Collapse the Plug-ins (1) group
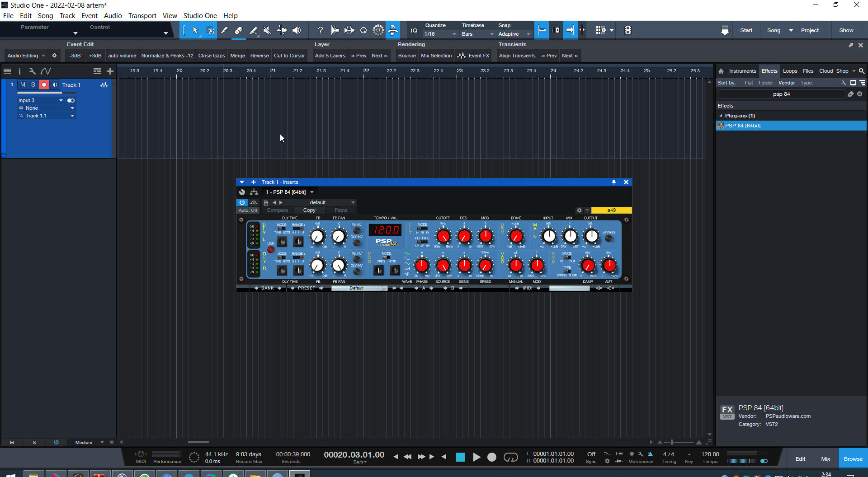Image resolution: width=868 pixels, height=477 pixels. coord(721,116)
